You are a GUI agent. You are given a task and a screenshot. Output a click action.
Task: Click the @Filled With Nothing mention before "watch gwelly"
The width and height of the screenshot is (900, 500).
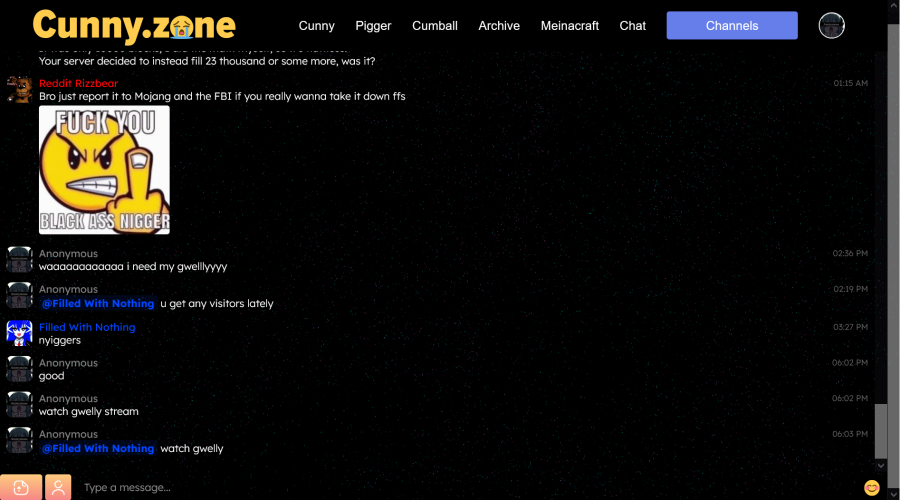(98, 448)
